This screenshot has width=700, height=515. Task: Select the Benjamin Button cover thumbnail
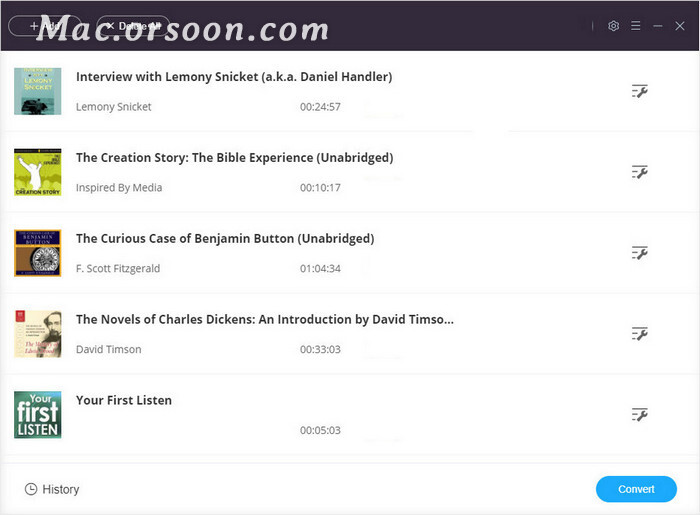(x=38, y=253)
